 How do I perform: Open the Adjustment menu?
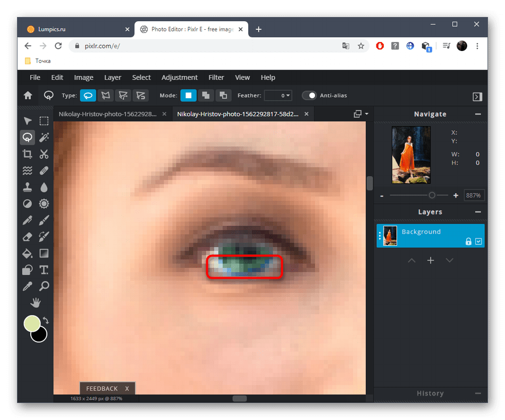(179, 78)
